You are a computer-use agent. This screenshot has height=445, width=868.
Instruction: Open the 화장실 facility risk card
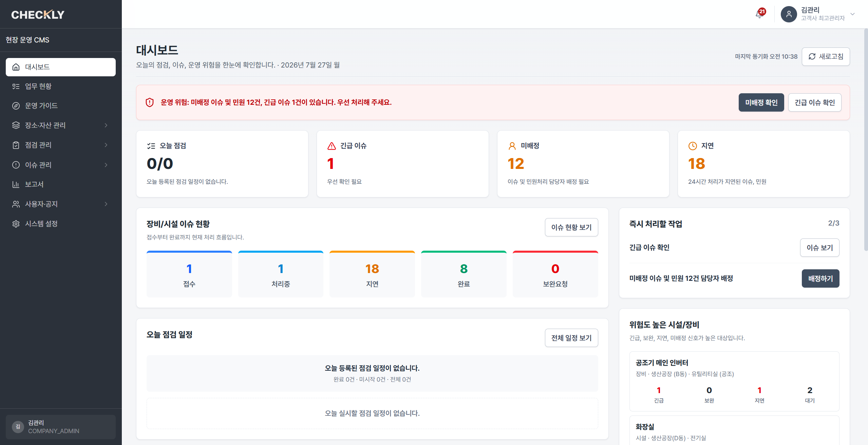(x=734, y=431)
